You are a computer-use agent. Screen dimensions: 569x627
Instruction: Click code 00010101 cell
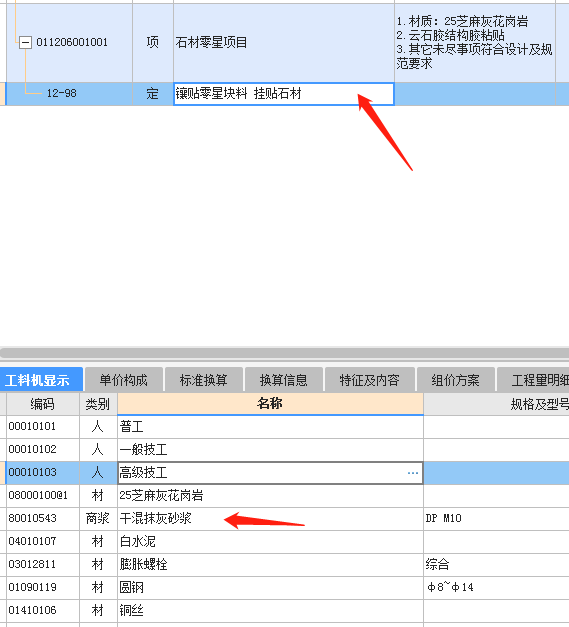pos(42,427)
